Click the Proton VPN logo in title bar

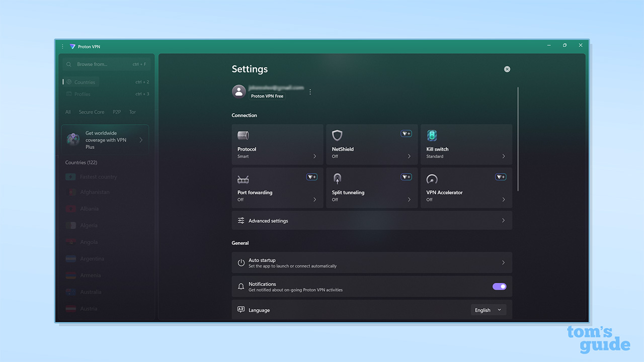[72, 47]
